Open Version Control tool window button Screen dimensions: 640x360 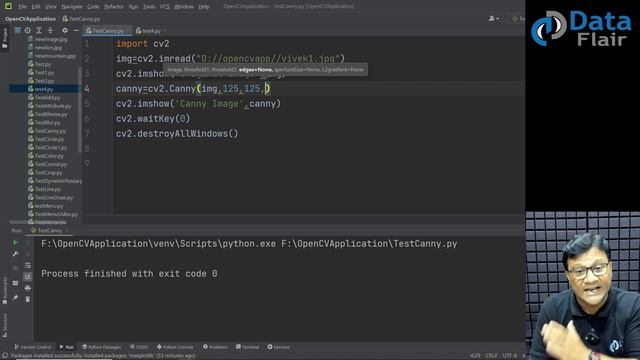(x=33, y=347)
